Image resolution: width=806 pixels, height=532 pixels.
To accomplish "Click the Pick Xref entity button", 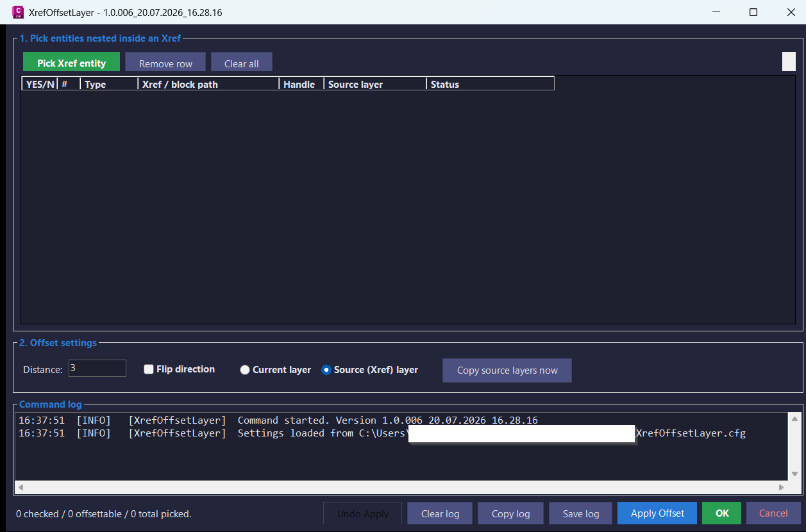I will 71,63.
